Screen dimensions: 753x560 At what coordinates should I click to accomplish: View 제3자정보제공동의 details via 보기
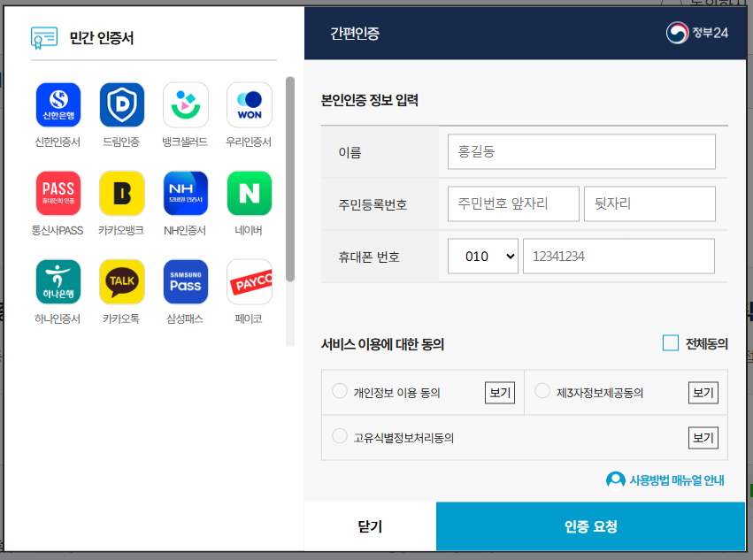click(703, 393)
